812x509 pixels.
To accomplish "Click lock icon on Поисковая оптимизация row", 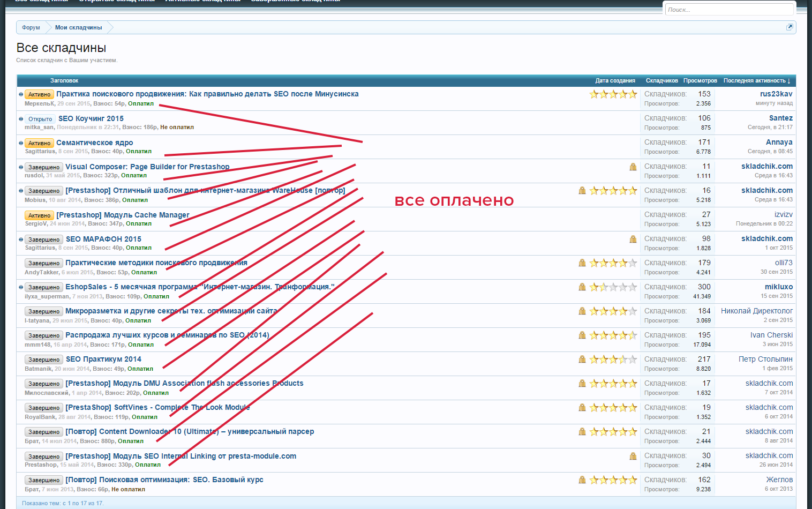I will [582, 480].
